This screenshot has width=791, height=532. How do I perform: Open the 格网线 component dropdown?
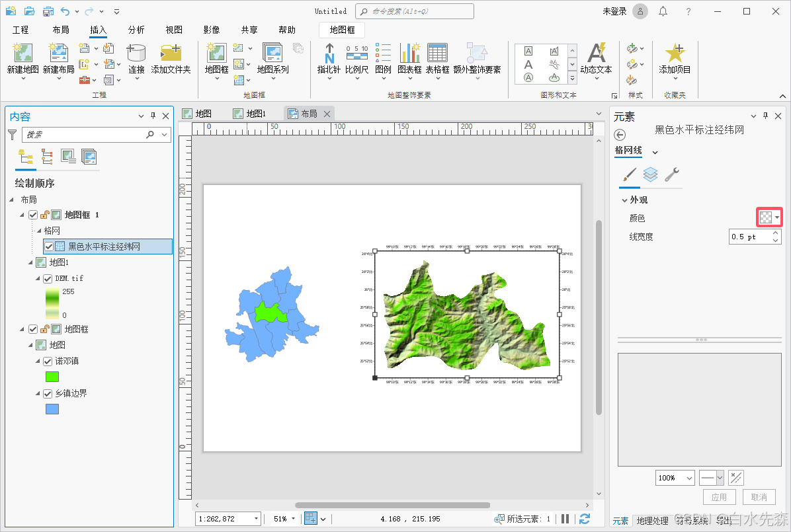pyautogui.click(x=655, y=152)
